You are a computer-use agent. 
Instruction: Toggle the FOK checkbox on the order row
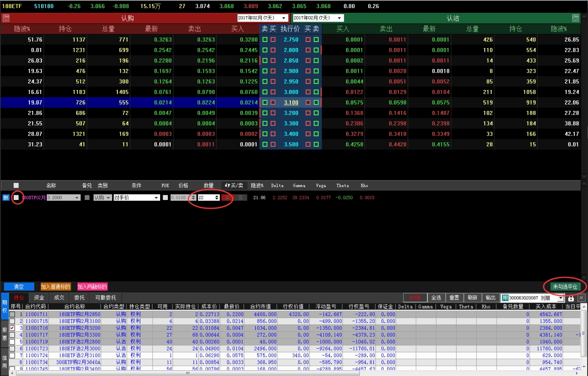(165, 197)
